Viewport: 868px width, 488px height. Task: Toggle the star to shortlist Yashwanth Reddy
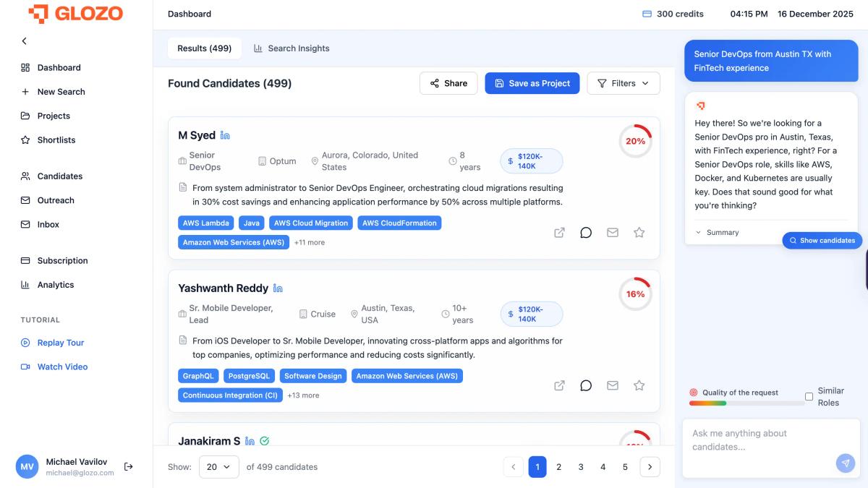pyautogui.click(x=639, y=385)
